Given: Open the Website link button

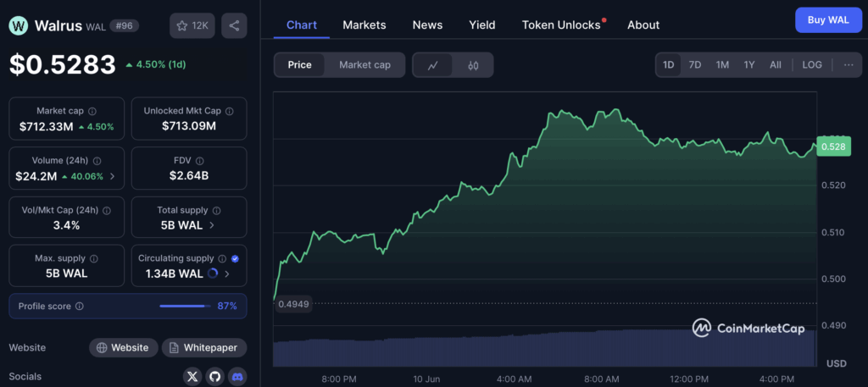Looking at the screenshot, I should [x=124, y=348].
